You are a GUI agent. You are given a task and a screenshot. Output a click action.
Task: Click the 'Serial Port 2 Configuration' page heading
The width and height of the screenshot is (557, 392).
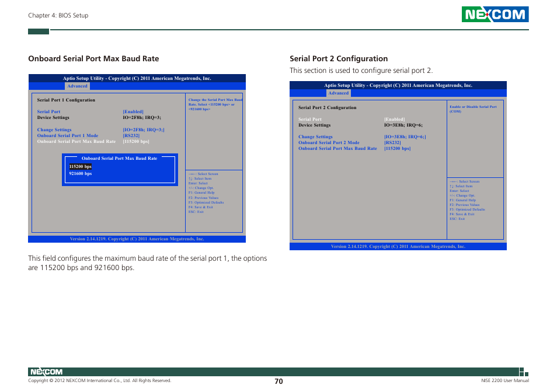pos(339,58)
